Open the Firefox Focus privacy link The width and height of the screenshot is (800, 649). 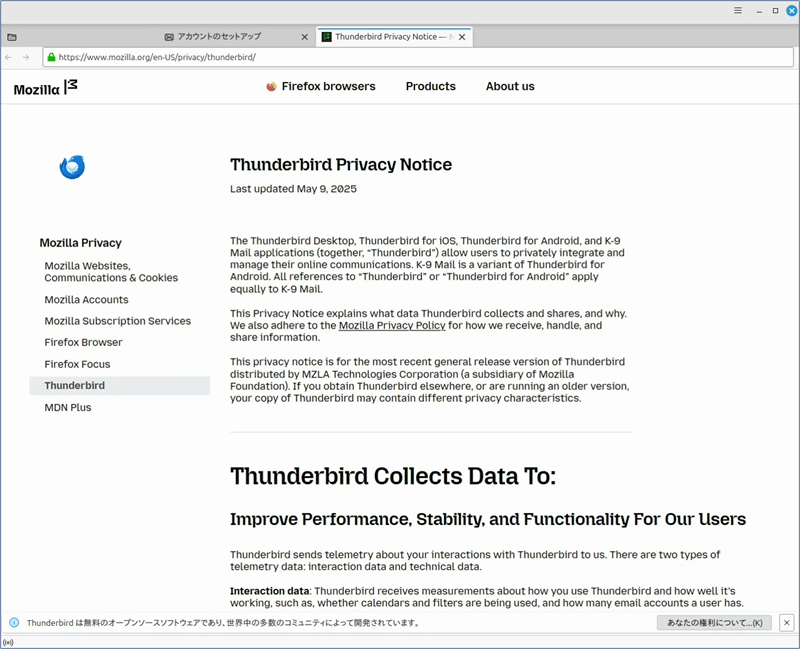click(77, 364)
